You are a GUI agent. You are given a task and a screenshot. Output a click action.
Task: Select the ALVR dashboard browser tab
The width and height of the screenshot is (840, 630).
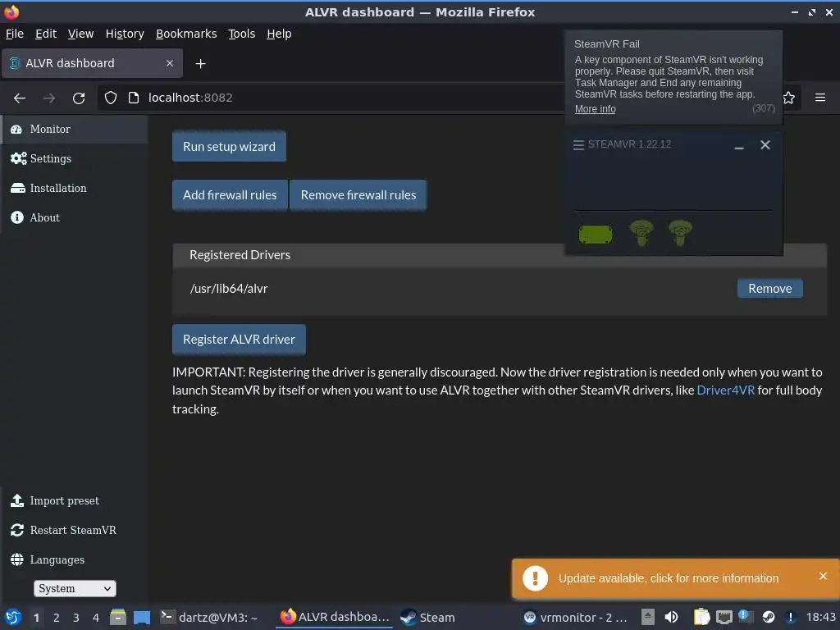coord(92,63)
